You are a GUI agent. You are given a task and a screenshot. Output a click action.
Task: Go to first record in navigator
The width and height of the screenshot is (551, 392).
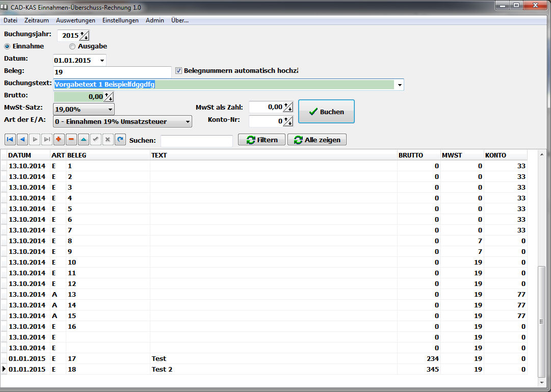[x=10, y=140]
